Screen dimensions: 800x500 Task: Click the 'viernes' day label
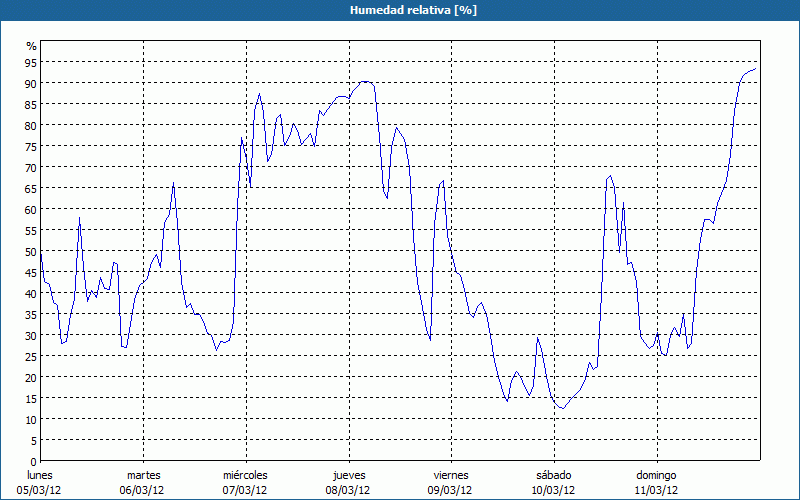(451, 475)
